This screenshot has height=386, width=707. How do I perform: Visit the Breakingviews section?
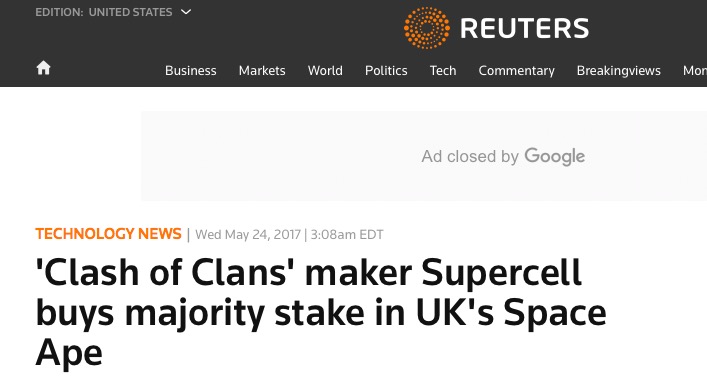tap(618, 71)
